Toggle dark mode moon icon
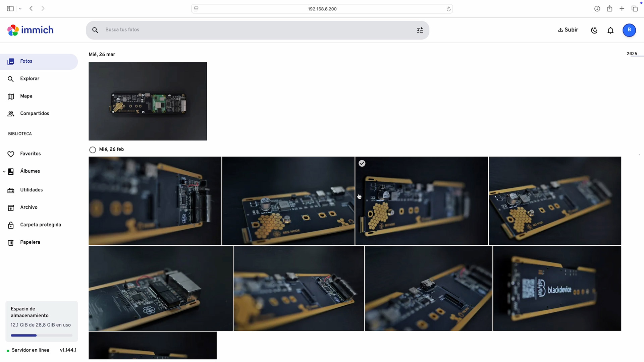The width and height of the screenshot is (644, 362). click(594, 30)
